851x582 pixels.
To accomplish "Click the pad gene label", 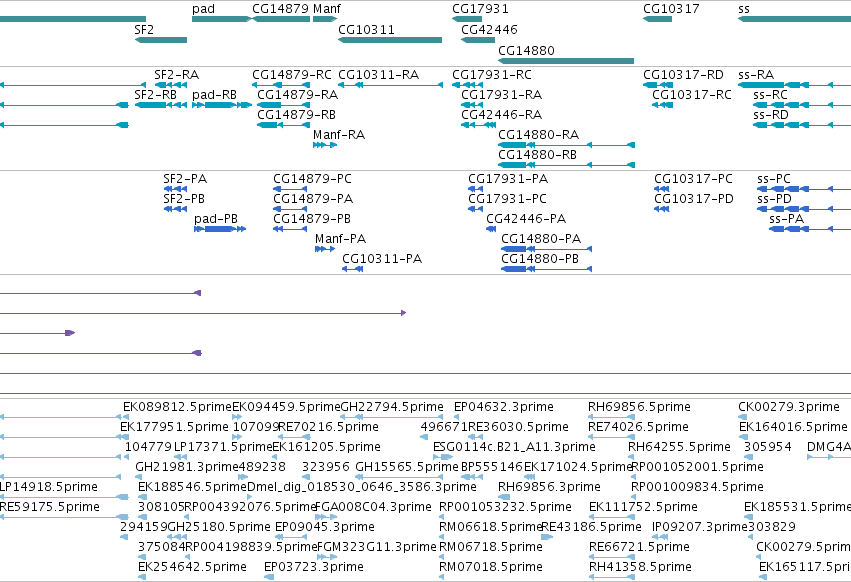I will pyautogui.click(x=204, y=9).
